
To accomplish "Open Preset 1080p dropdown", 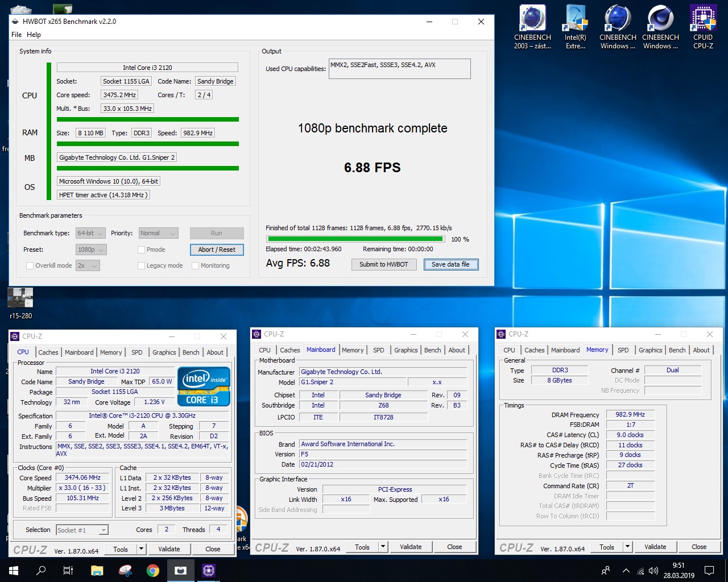I will click(x=91, y=250).
